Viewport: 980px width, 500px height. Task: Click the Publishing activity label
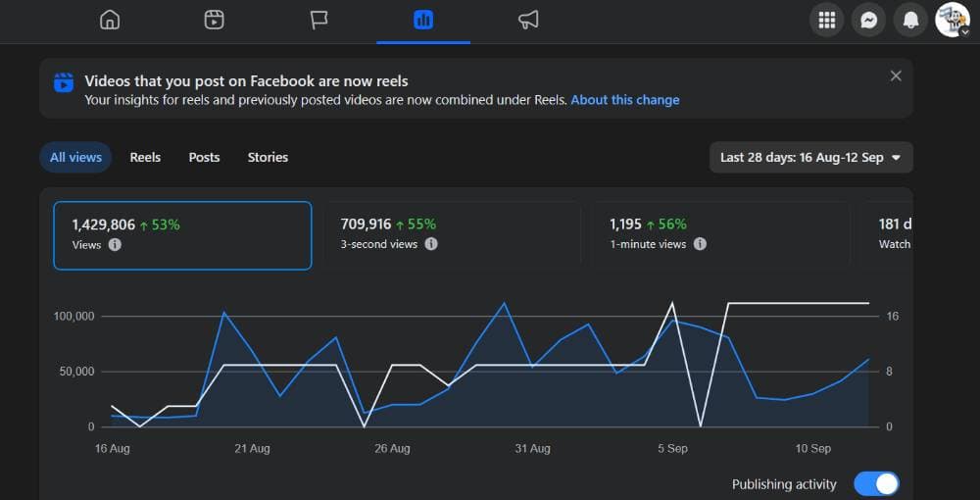tap(784, 484)
